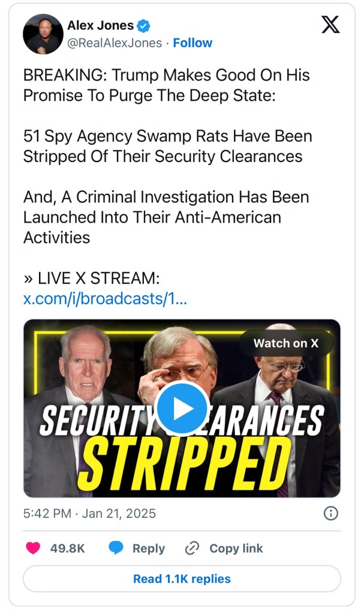Select the Reply text label
364x614 pixels.
[148, 548]
